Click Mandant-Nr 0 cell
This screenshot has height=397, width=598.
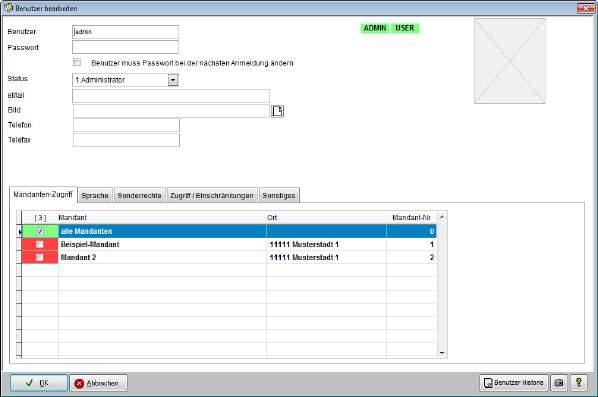point(411,231)
